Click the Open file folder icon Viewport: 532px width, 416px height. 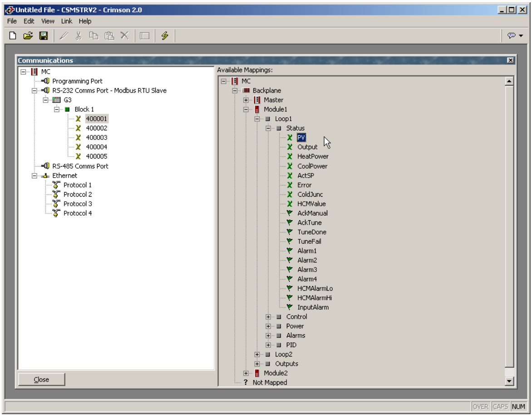tap(28, 35)
